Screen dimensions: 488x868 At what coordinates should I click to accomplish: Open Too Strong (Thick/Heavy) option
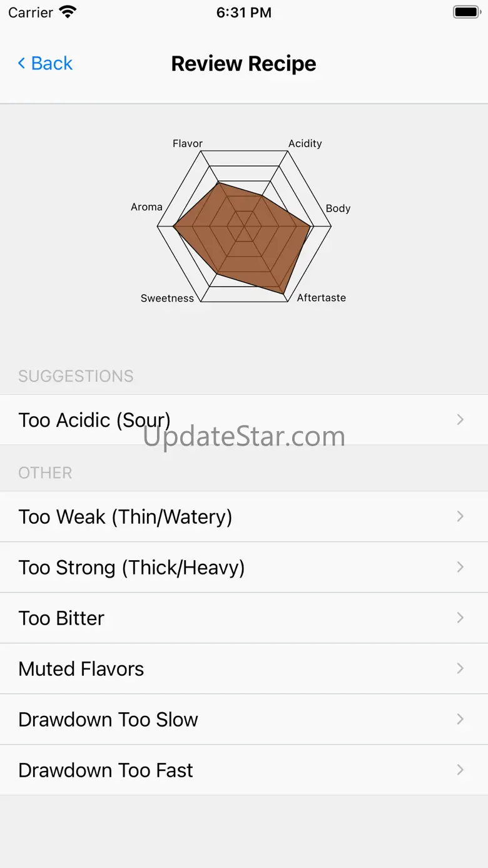(131, 568)
